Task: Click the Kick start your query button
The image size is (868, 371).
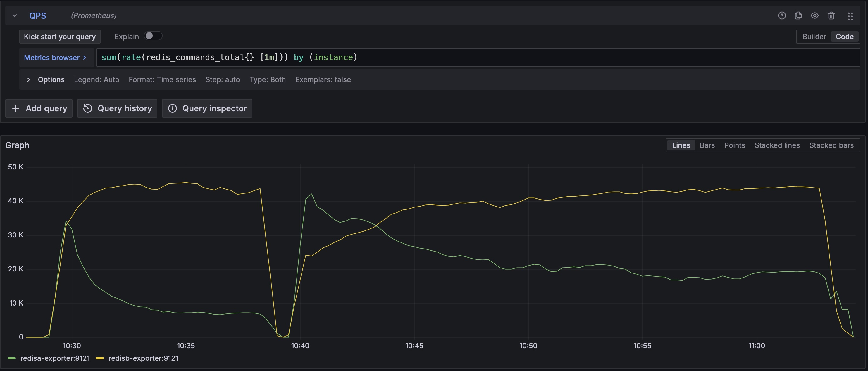Action: click(x=60, y=36)
